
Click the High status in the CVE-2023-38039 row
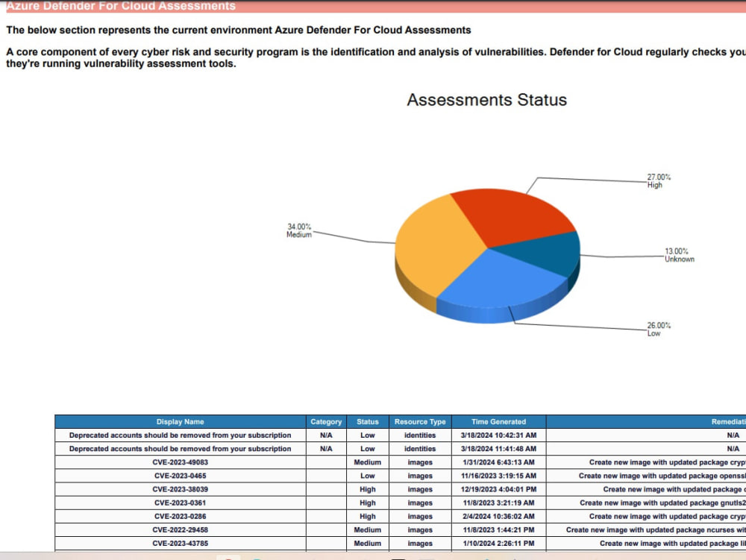pyautogui.click(x=367, y=489)
